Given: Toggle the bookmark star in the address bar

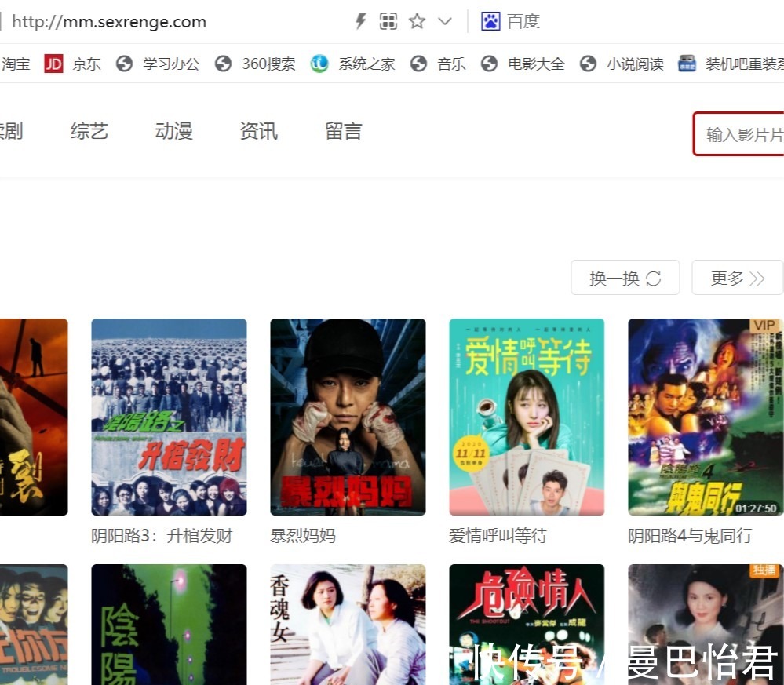Looking at the screenshot, I should [x=416, y=21].
